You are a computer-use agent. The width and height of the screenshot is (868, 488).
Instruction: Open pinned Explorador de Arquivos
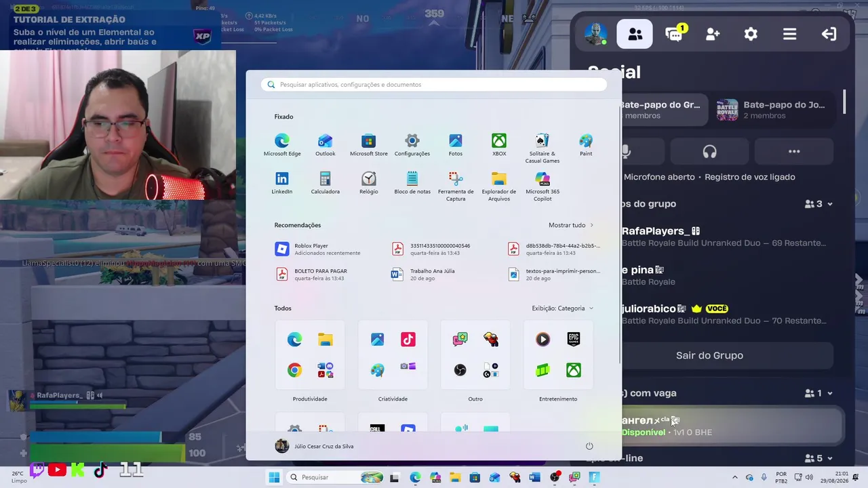click(499, 186)
